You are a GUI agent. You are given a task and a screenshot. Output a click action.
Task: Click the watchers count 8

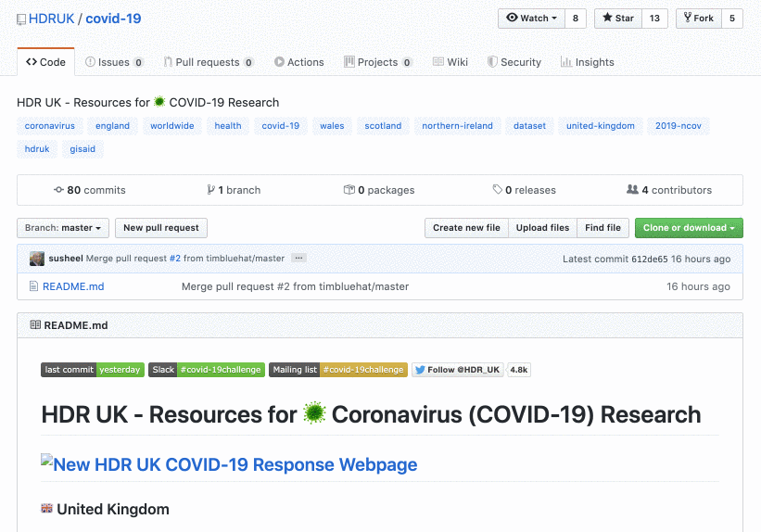point(575,19)
